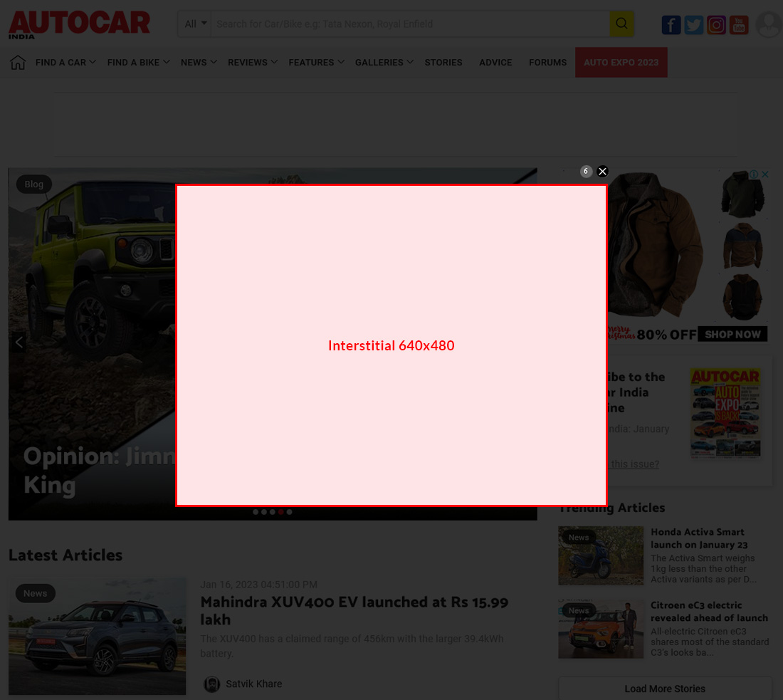Click News tag on Mahindra thumbnail
This screenshot has width=783, height=700.
coord(35,594)
